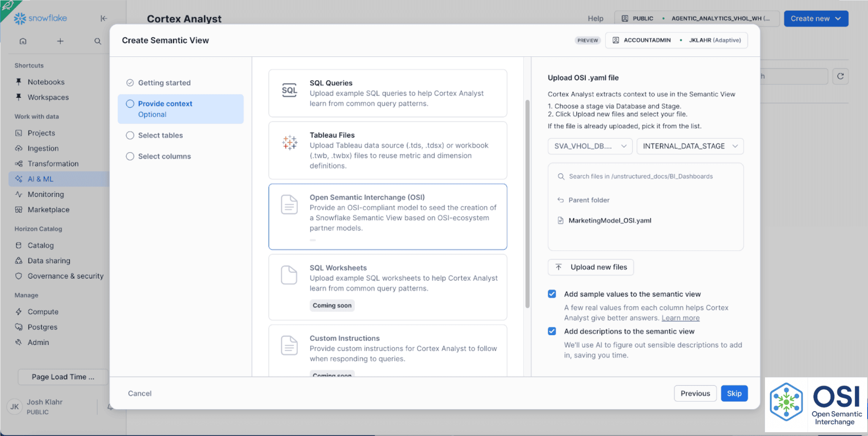Open the Marketplace panel

[x=48, y=209]
